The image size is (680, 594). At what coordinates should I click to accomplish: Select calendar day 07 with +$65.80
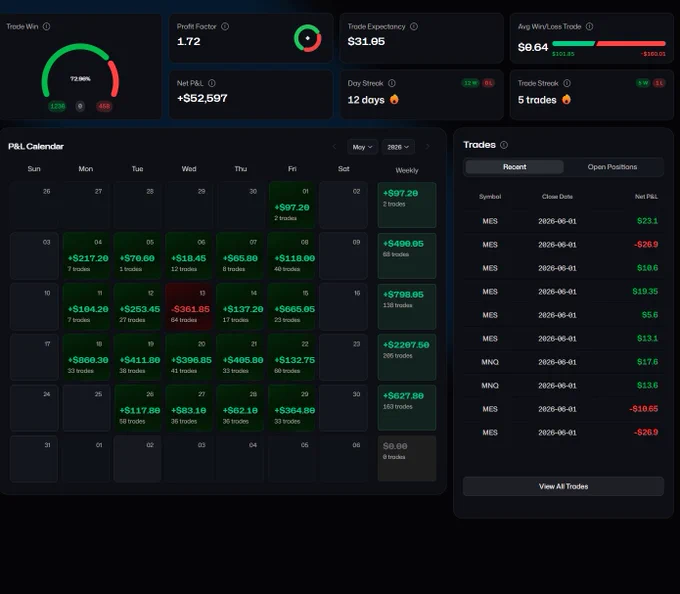click(x=240, y=256)
